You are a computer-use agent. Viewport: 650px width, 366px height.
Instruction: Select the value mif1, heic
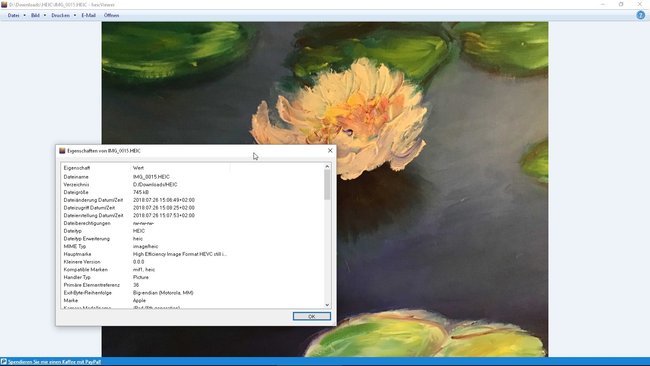click(x=144, y=269)
